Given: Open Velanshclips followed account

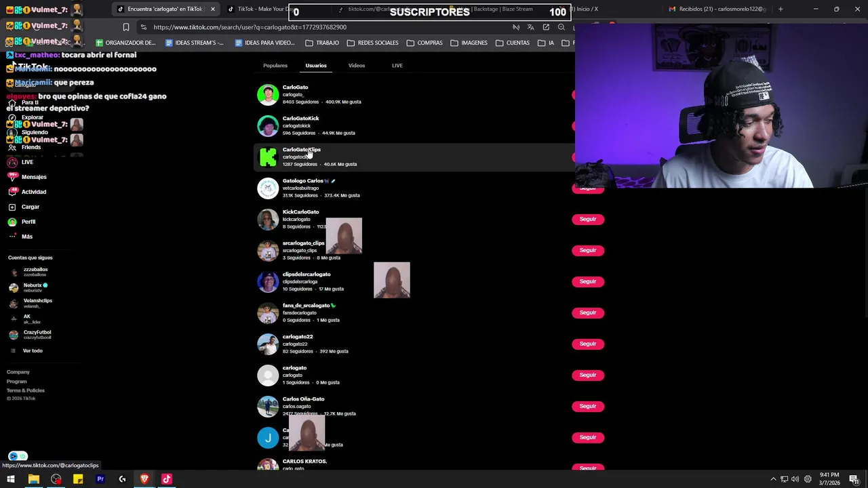Looking at the screenshot, I should 31,303.
